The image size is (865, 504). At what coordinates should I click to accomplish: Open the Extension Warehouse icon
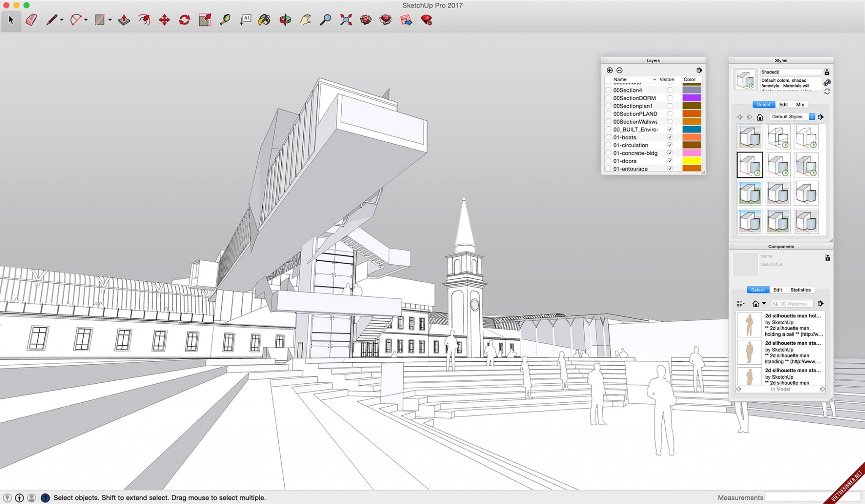click(x=386, y=19)
